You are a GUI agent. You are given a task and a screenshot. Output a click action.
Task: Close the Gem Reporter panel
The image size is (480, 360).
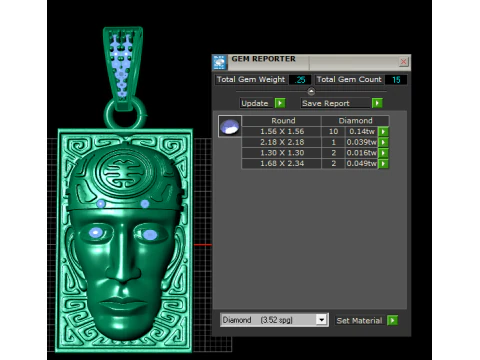(403, 62)
